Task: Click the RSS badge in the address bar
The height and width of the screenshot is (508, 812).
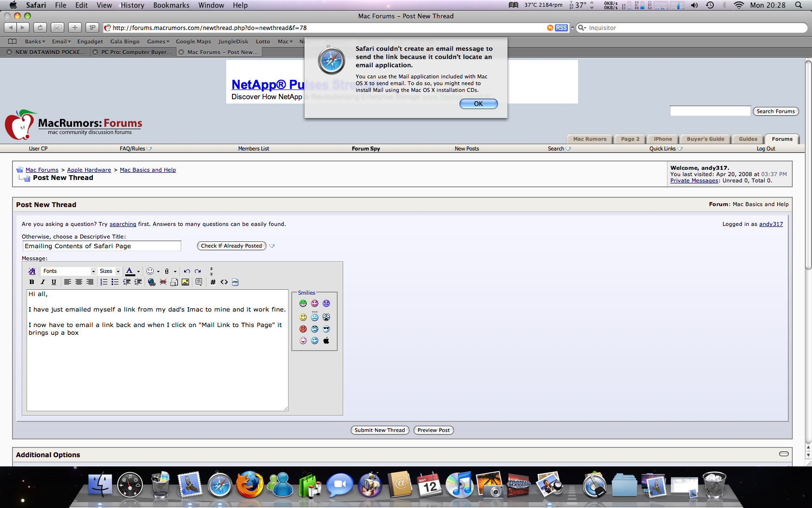Action: (x=561, y=28)
